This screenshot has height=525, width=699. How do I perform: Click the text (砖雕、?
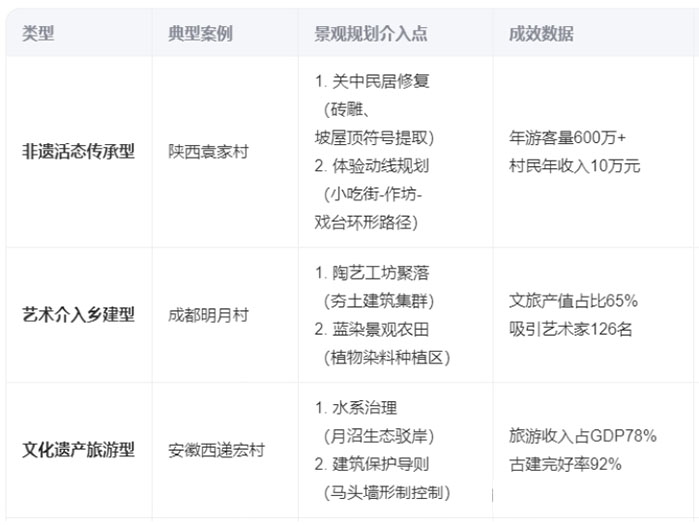click(347, 109)
